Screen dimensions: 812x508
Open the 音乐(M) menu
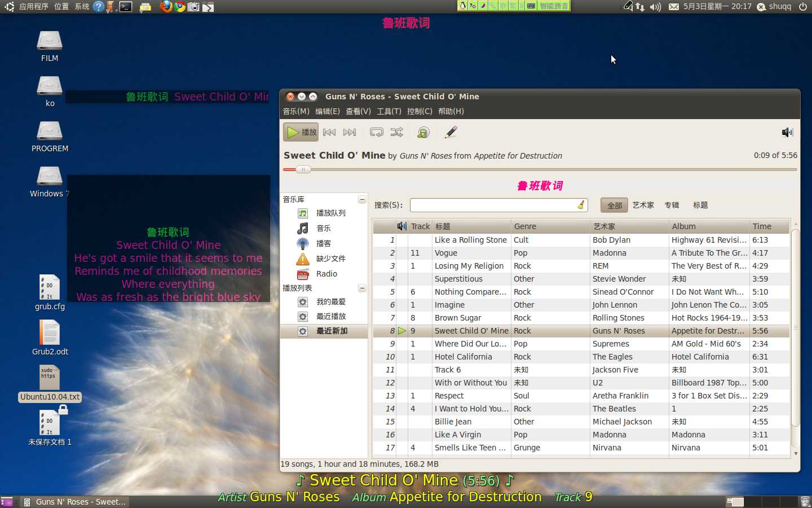[x=296, y=111]
